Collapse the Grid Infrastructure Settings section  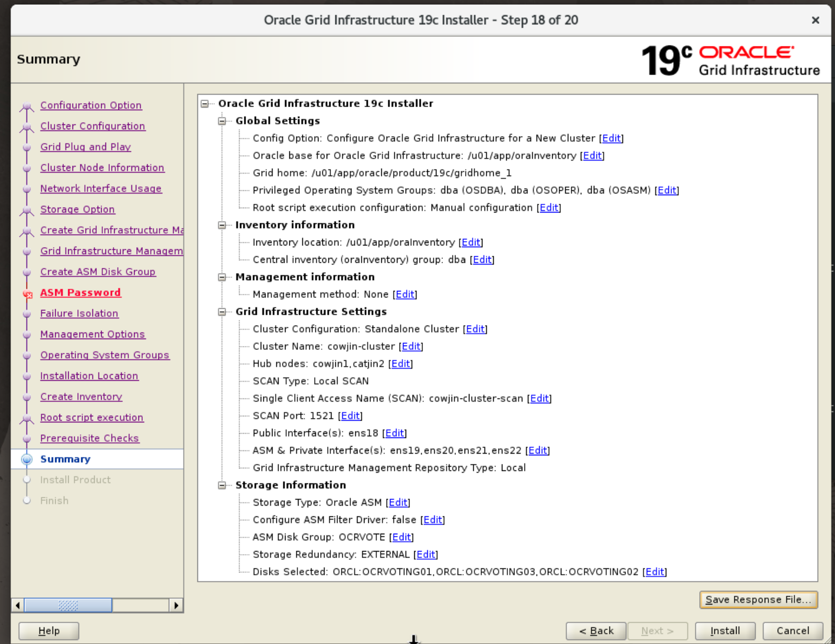(x=222, y=311)
